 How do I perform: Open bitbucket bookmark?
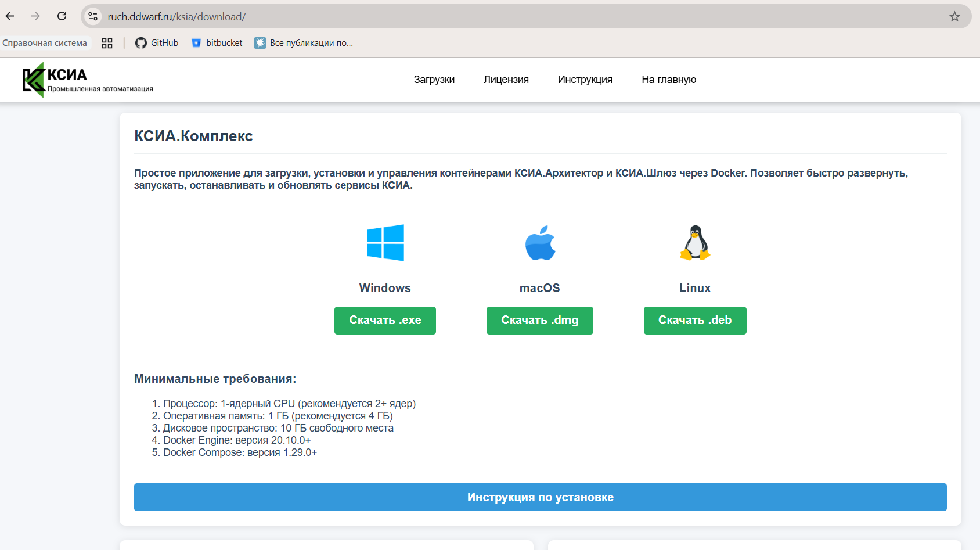point(217,43)
